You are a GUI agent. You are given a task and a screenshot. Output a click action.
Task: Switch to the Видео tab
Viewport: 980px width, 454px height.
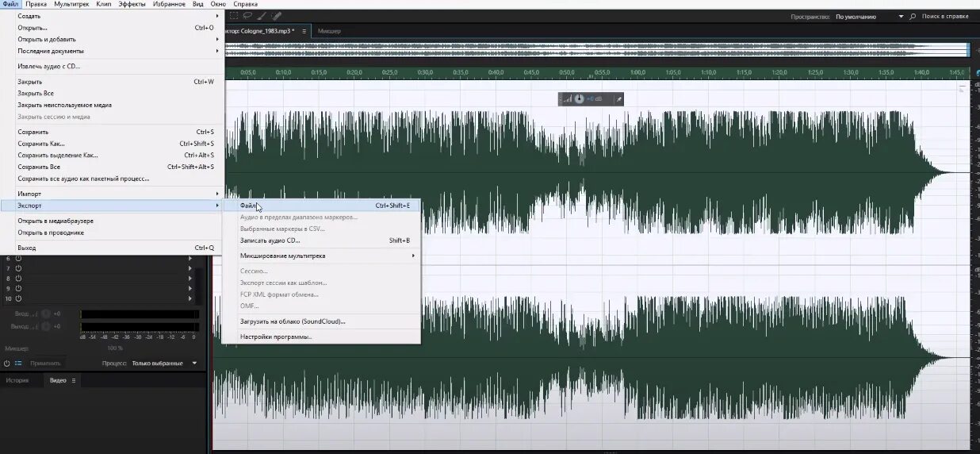click(x=58, y=381)
